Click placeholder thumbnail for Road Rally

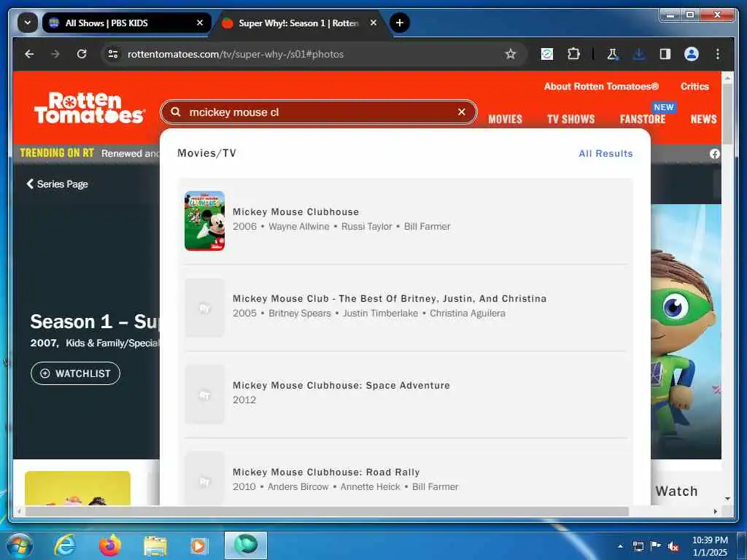tap(204, 478)
